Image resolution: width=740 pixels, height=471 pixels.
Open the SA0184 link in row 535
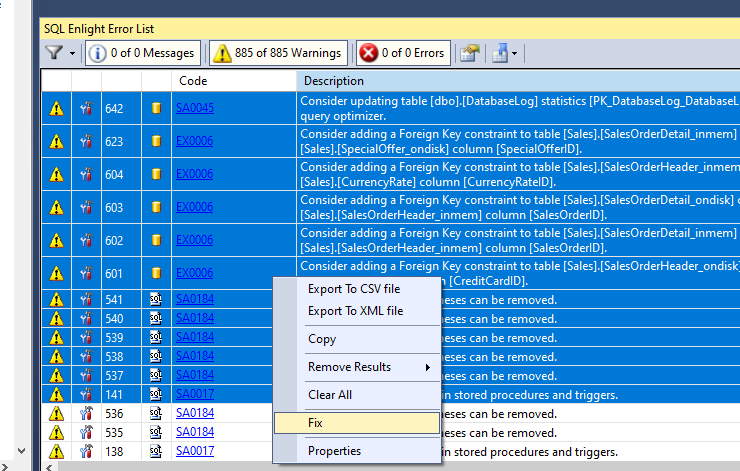195,432
